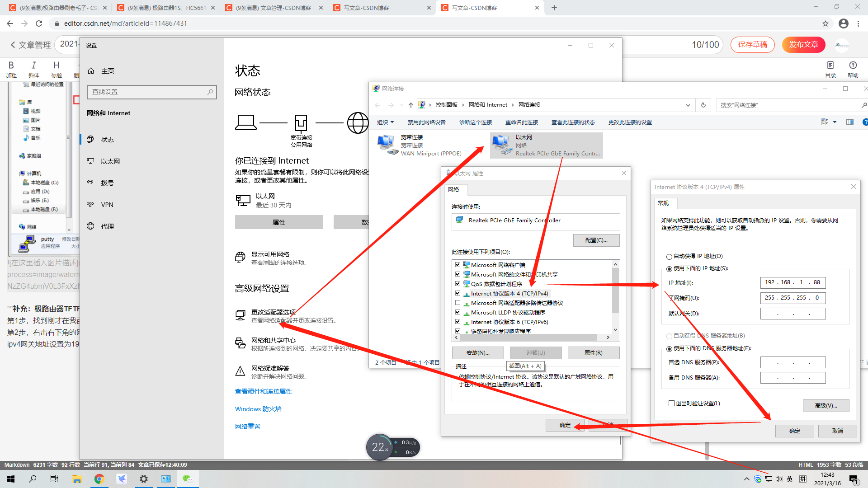The width and height of the screenshot is (868, 488).
Task: Click the Bold (加粗) formatting icon
Action: 11,66
